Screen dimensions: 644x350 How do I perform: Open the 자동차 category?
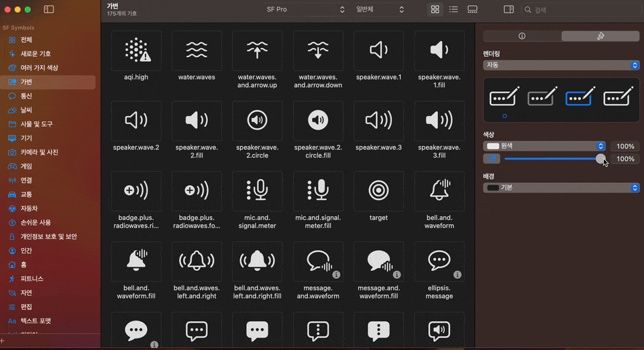pyautogui.click(x=48, y=209)
